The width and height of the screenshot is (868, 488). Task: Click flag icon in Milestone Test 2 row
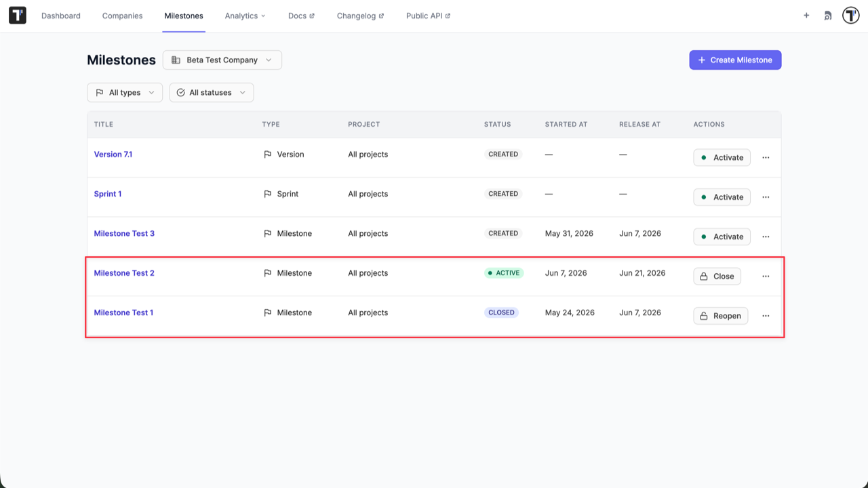pyautogui.click(x=268, y=273)
